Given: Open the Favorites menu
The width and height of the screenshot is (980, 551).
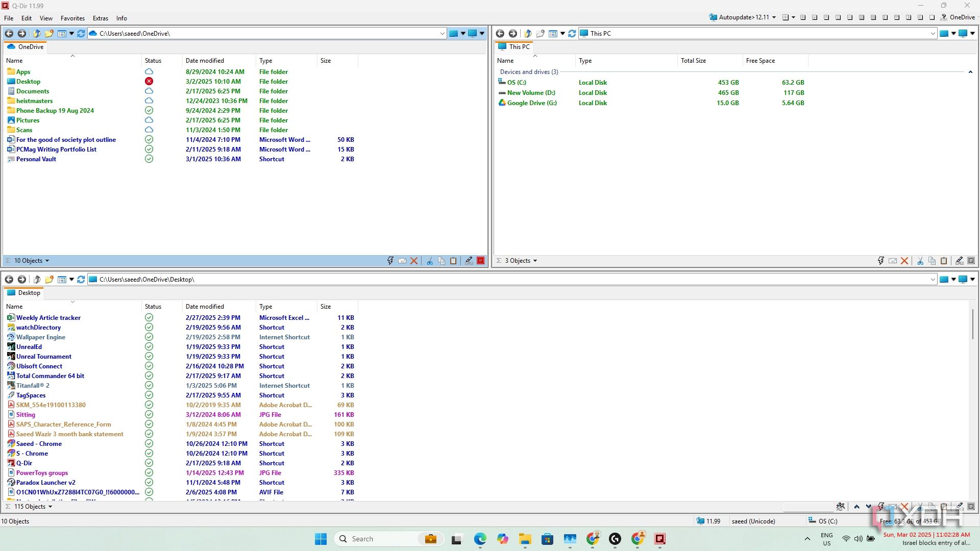Looking at the screenshot, I should [x=72, y=18].
